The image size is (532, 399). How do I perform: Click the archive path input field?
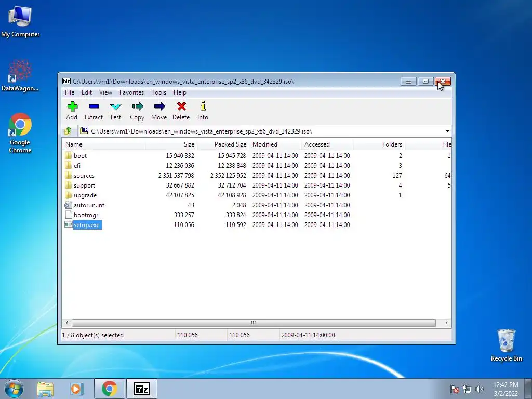[x=261, y=131]
